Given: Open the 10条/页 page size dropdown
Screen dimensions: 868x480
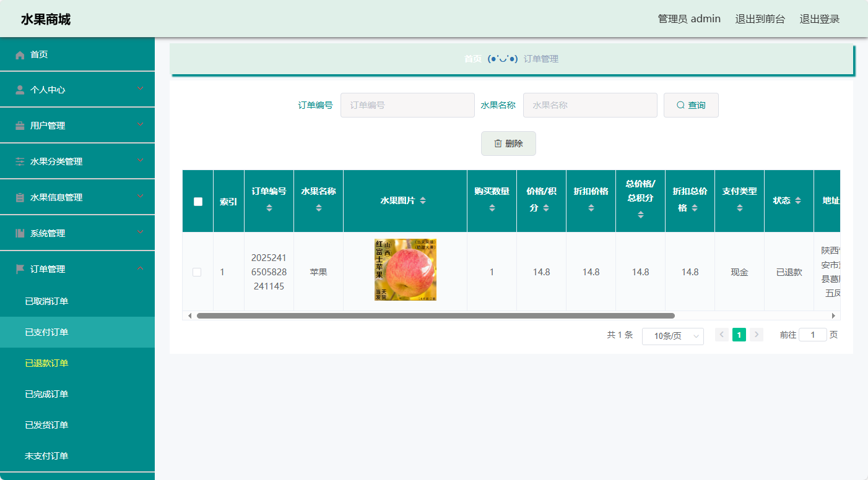Looking at the screenshot, I should click(672, 335).
